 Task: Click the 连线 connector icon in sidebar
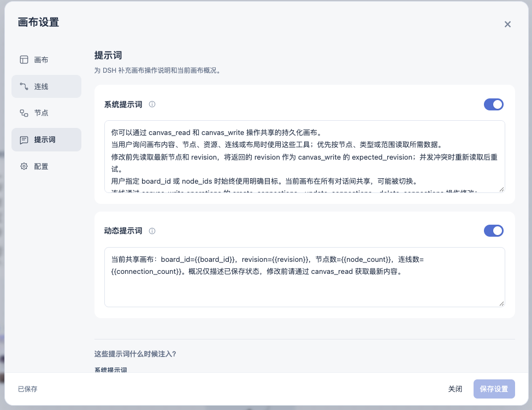[x=23, y=86]
